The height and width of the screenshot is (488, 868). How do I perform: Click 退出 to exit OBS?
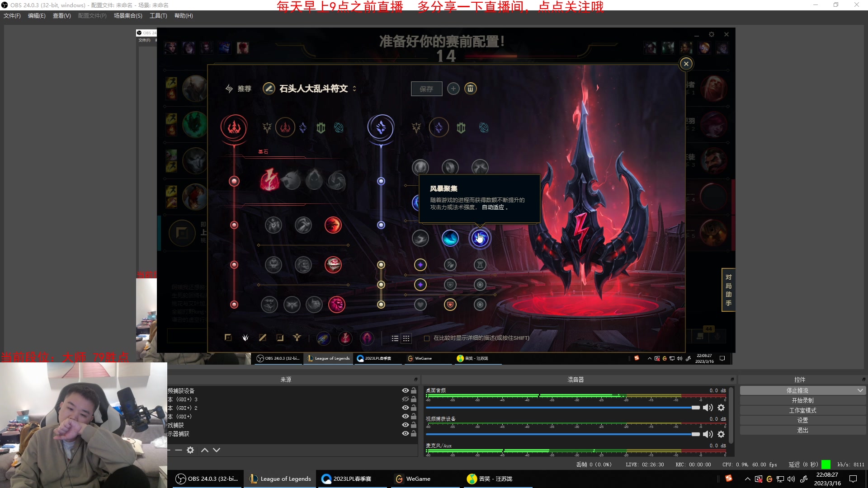(x=803, y=430)
